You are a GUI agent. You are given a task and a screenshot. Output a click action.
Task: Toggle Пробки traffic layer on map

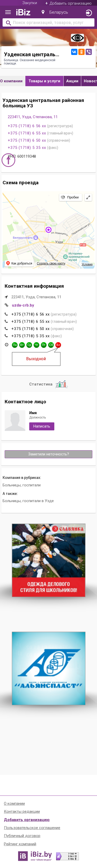pos(70,197)
